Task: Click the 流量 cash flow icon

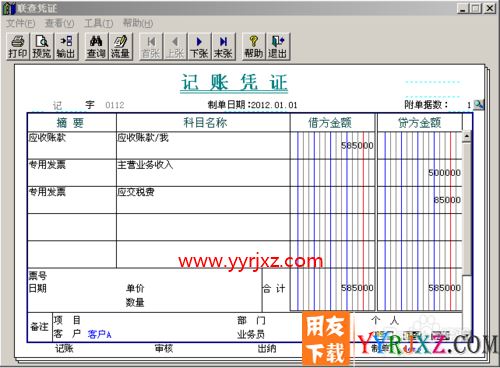Action: point(120,46)
